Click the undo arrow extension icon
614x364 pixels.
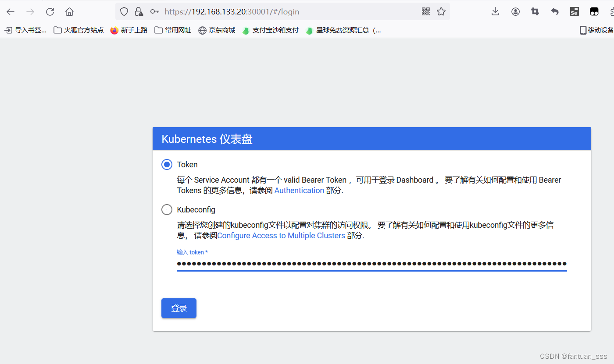click(555, 12)
